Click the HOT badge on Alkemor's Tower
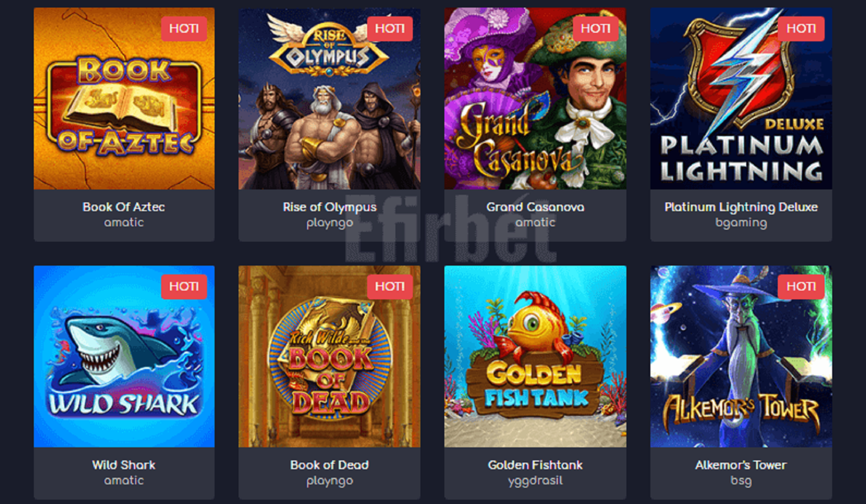Screen dimensions: 866x504 (x=801, y=286)
